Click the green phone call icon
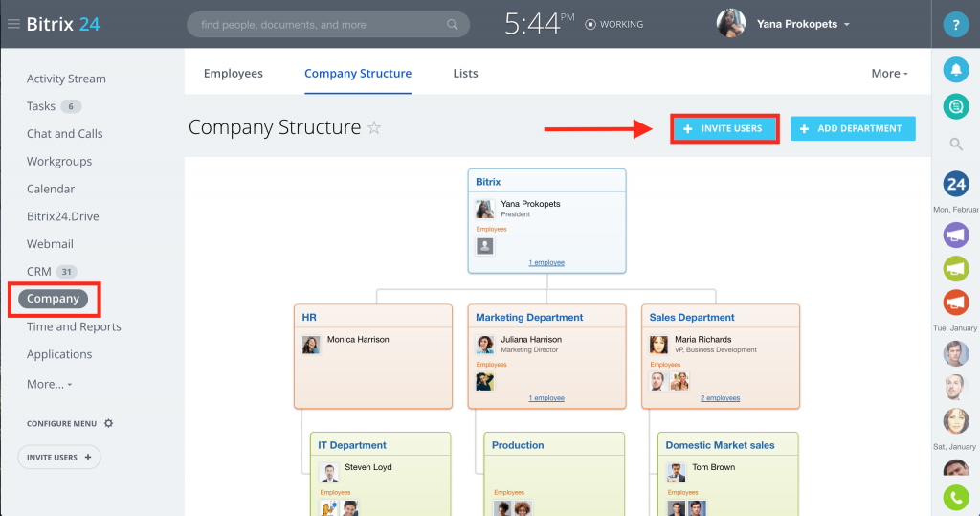980x516 pixels. (x=956, y=498)
